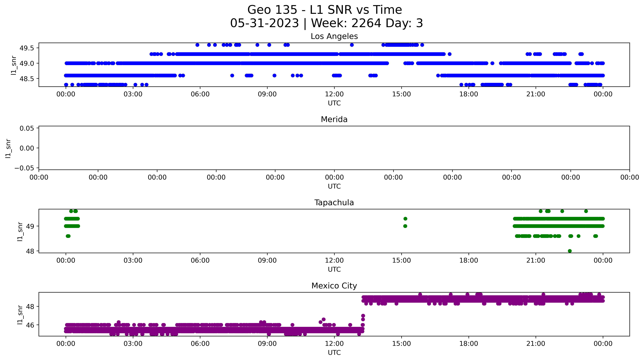Click the 06:00 tick of Tapachula plot
The width and height of the screenshot is (644, 361).
200,261
